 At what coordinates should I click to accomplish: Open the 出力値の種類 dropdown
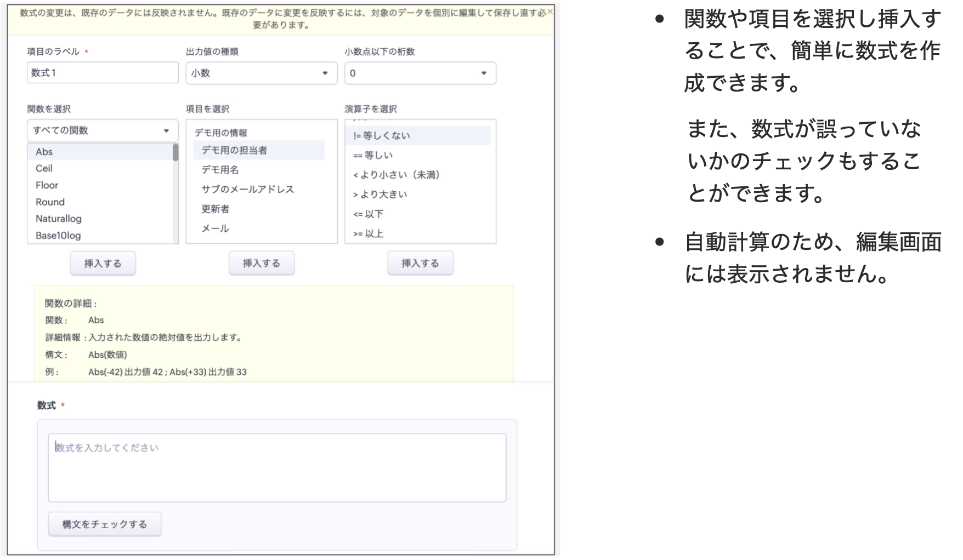(x=261, y=73)
